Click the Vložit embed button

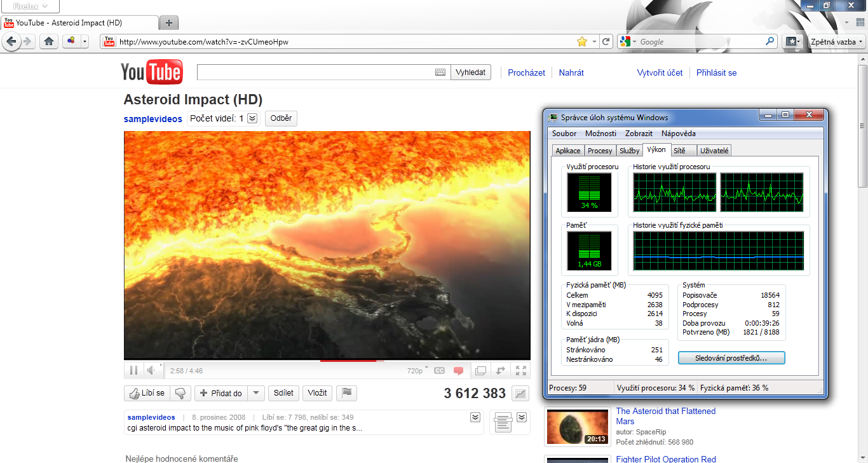(317, 393)
